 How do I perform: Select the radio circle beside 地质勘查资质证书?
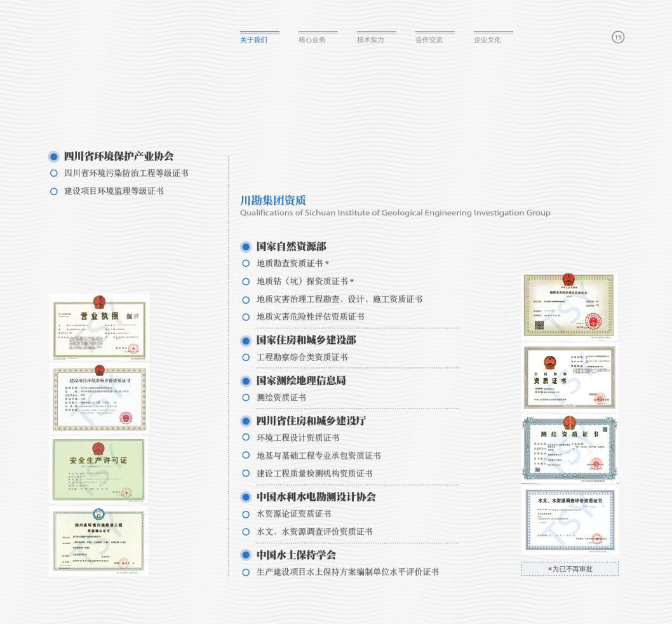(x=247, y=264)
